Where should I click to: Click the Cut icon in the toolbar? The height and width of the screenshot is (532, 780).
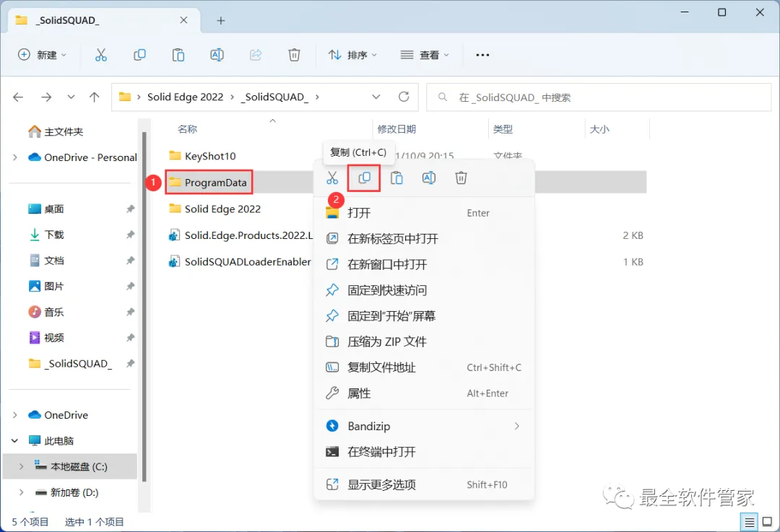point(101,55)
